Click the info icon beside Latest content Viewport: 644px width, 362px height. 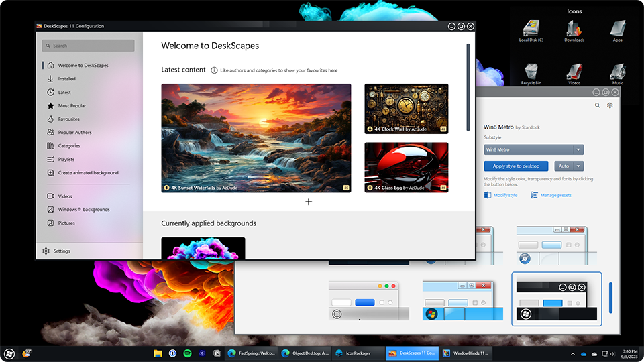tap(214, 70)
